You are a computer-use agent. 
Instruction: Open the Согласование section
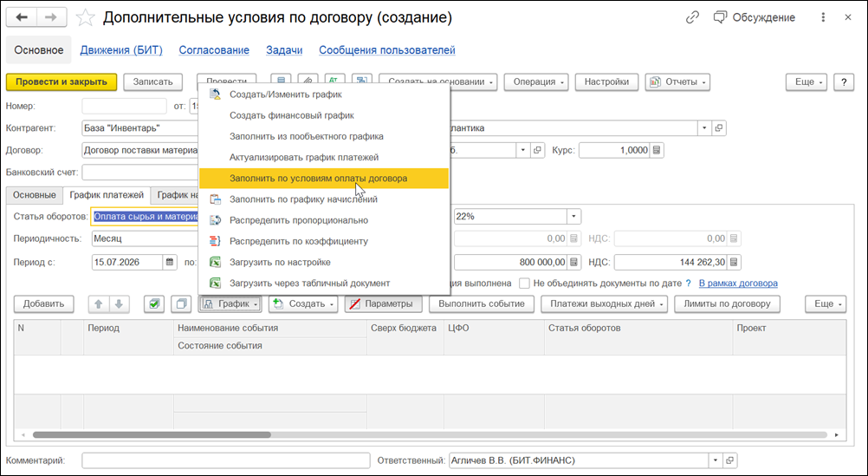214,50
